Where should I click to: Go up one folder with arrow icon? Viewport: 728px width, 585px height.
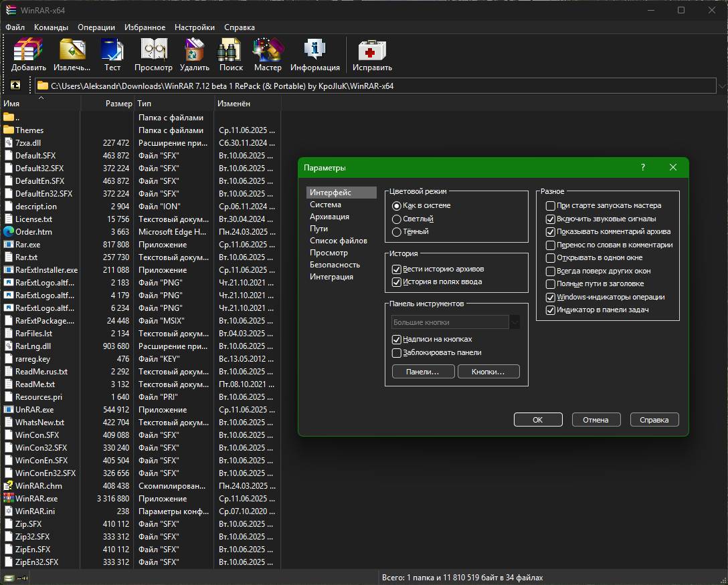pos(15,86)
